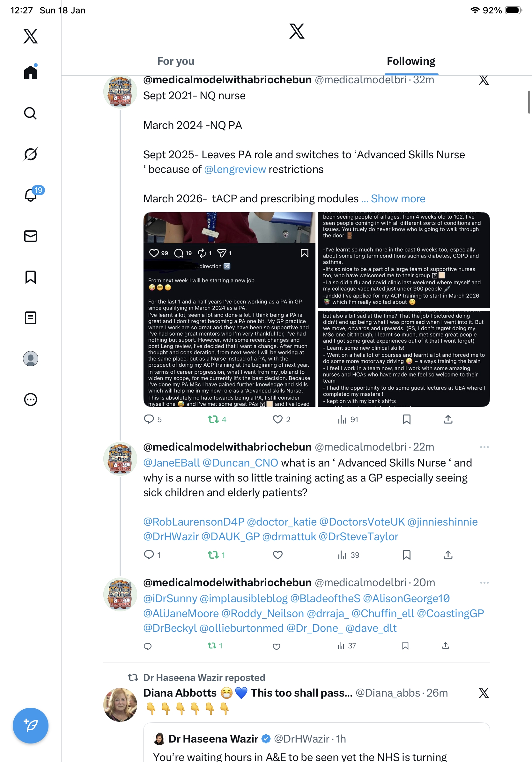Select the Following tab

(x=411, y=61)
